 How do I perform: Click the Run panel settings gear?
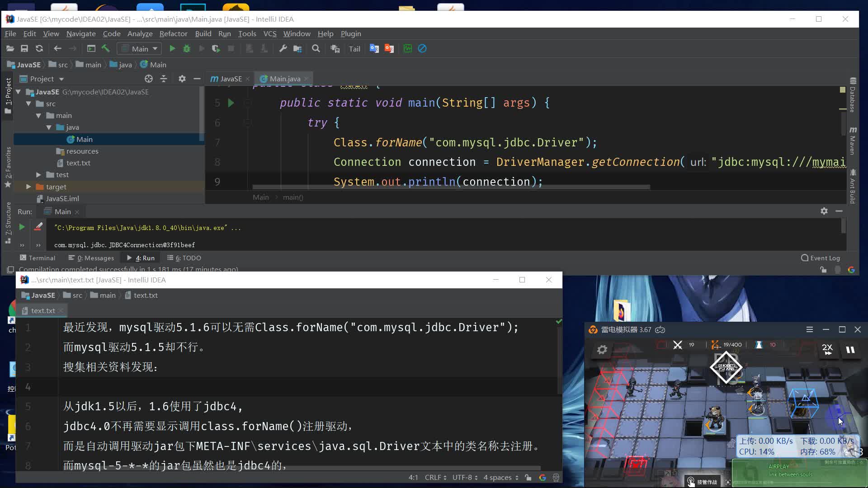[x=824, y=211]
